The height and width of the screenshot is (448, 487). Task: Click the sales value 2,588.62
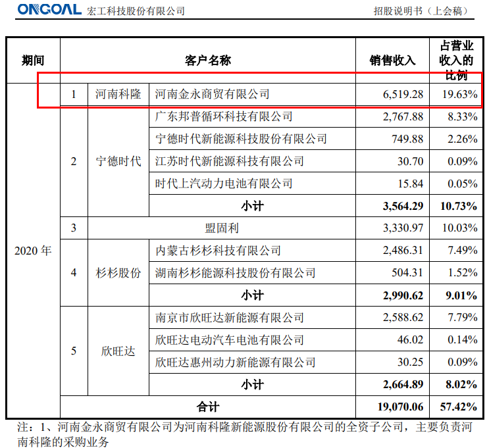tap(403, 318)
